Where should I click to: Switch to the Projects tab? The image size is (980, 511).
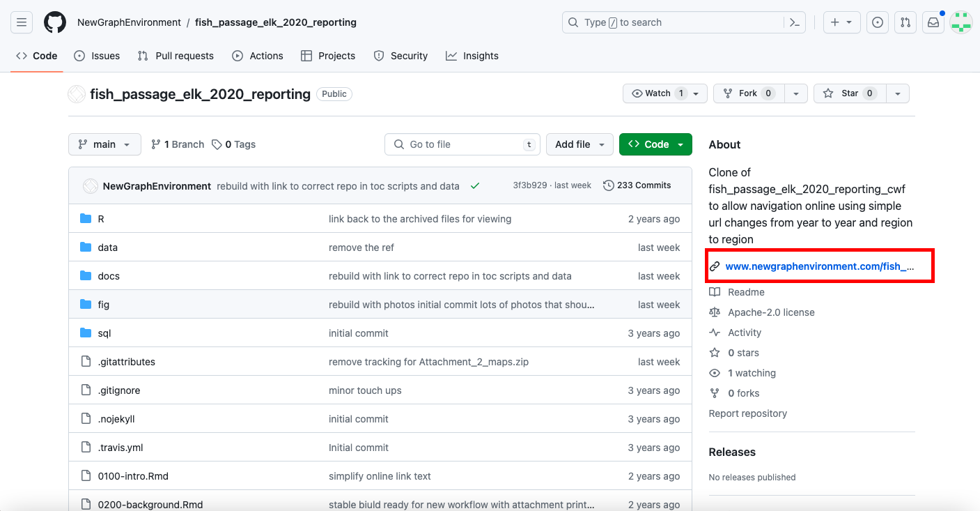click(328, 56)
